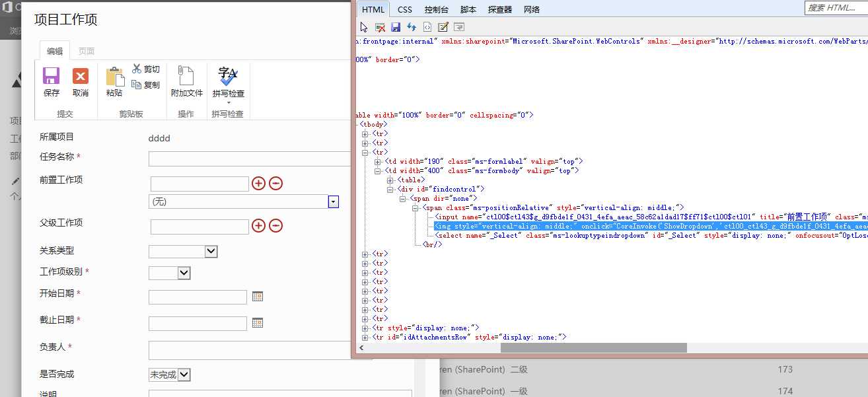Click the 粘贴 (Paste) clipboard icon
The height and width of the screenshot is (397, 868).
(x=115, y=77)
